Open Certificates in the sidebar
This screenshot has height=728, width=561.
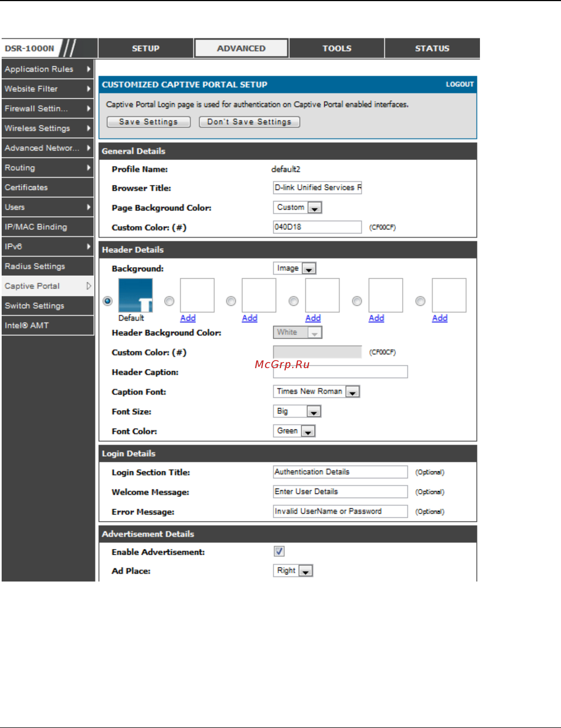click(48, 187)
